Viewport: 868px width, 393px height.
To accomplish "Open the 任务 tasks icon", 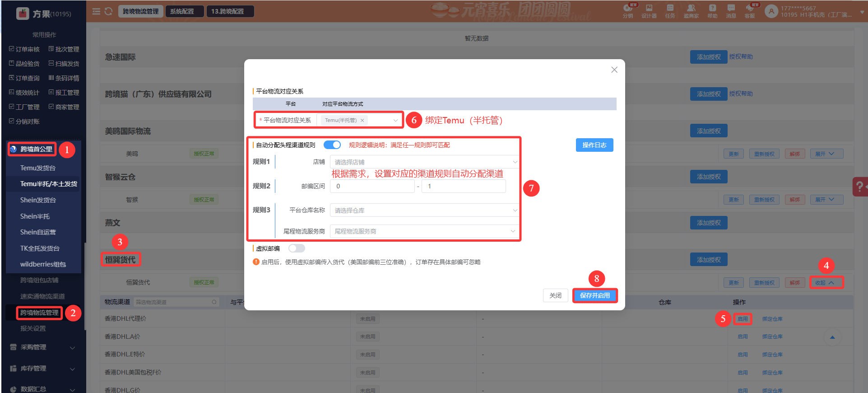I will pyautogui.click(x=670, y=9).
